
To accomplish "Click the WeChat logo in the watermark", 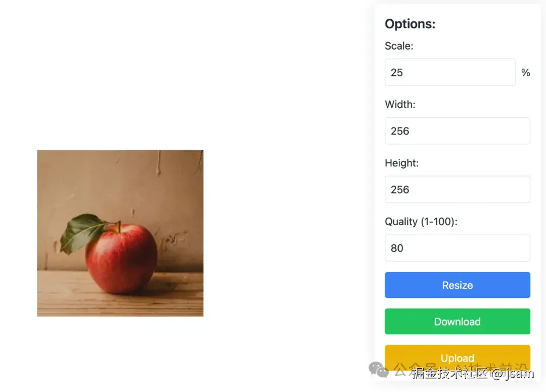I will pos(379,369).
